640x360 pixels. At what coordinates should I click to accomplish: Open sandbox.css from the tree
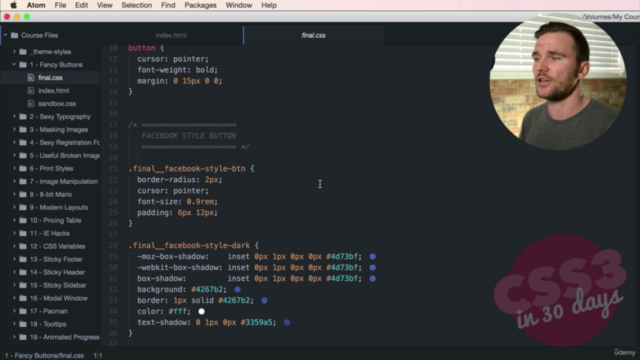[57, 104]
